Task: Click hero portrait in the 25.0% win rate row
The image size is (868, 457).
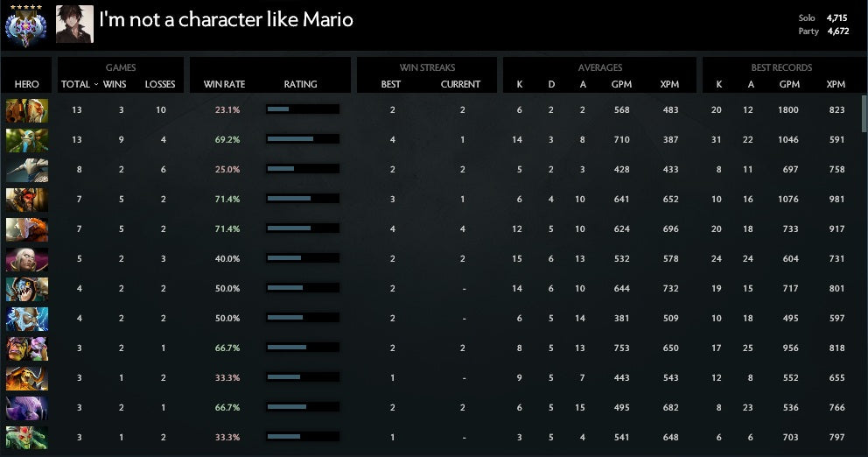Action: pyautogui.click(x=27, y=170)
